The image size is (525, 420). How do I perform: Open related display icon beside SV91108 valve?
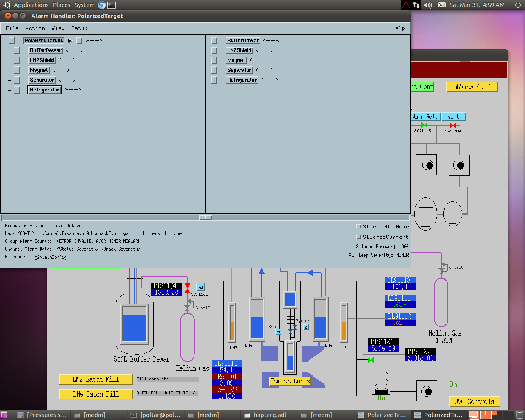(x=201, y=287)
